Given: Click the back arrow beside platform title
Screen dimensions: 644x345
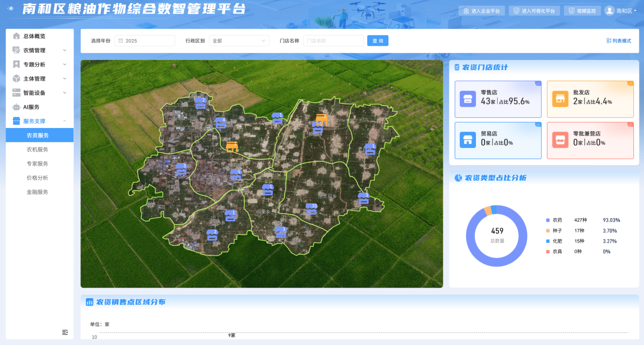Looking at the screenshot, I should point(11,9).
